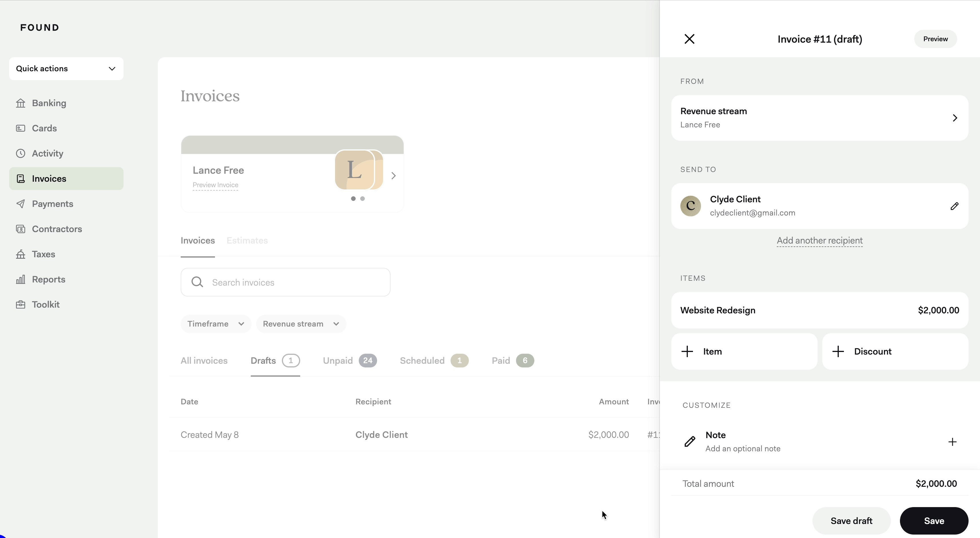Select second carousel dot under Lance Free
The height and width of the screenshot is (538, 980).
(x=362, y=198)
